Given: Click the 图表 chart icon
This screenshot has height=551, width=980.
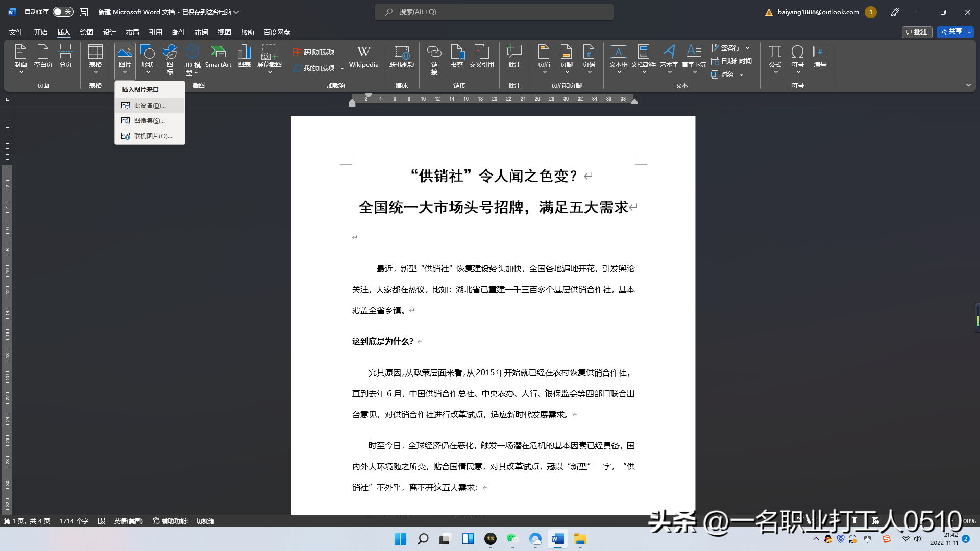Looking at the screenshot, I should [x=244, y=56].
